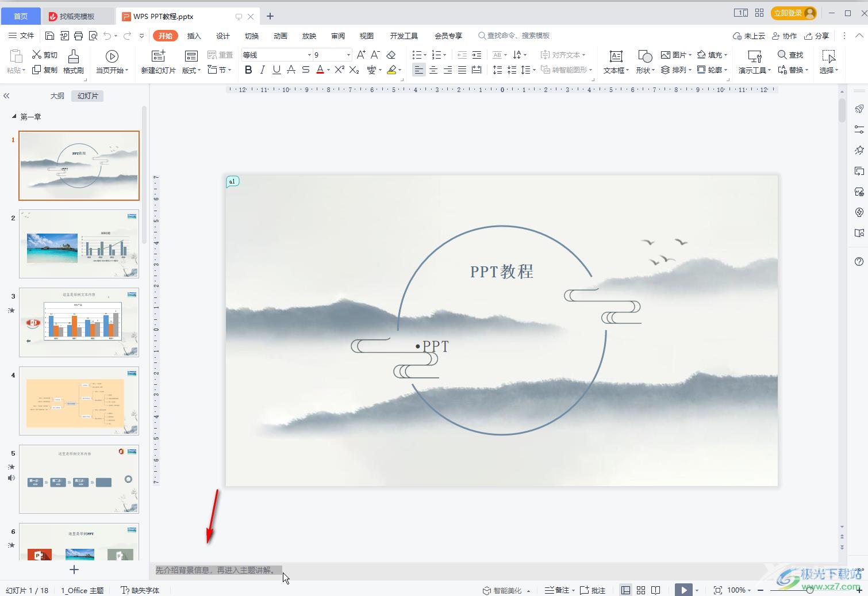Open the 文件 menu
Image resolution: width=868 pixels, height=596 pixels.
[21, 36]
